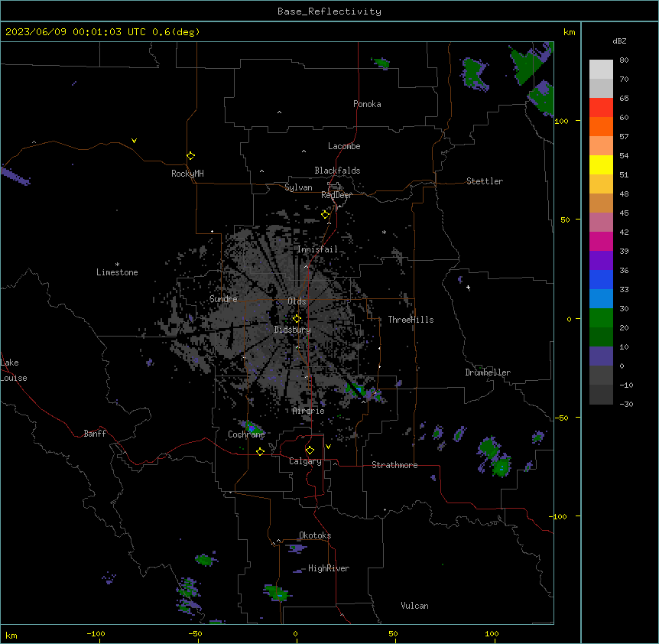Select the bright green 20-30 dBZ legend swatch
659x644 pixels.
(x=601, y=318)
